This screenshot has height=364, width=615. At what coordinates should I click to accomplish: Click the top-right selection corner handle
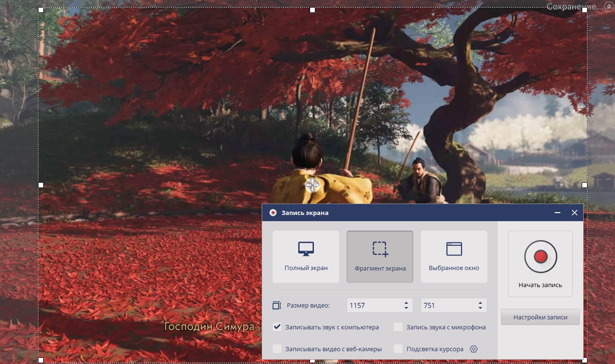pyautogui.click(x=585, y=10)
